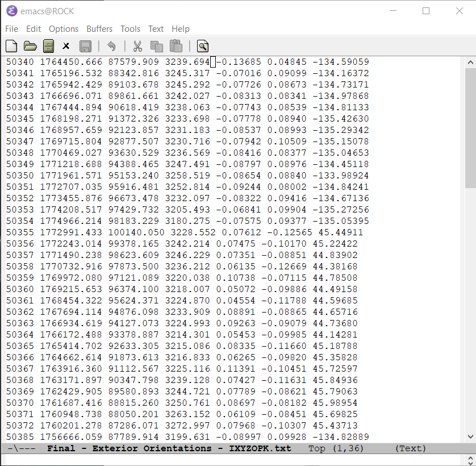Maximize the emacs window
Image resolution: width=476 pixels, height=466 pixels.
(x=426, y=11)
